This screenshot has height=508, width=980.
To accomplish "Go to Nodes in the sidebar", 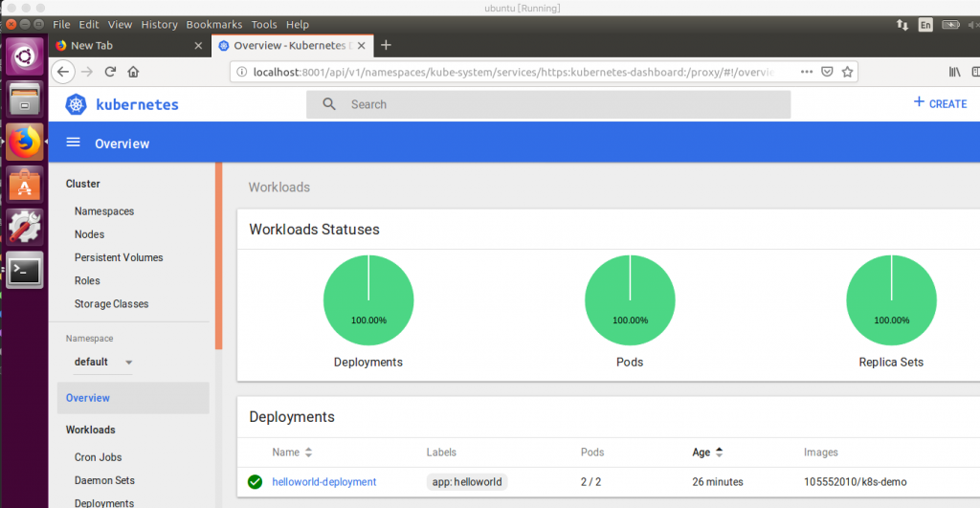I will pos(89,234).
